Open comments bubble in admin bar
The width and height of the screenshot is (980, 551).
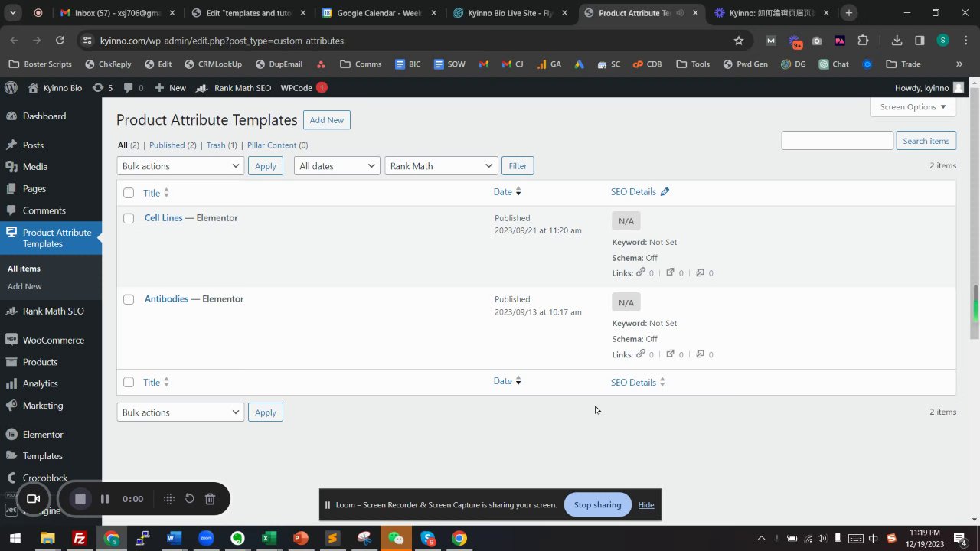133,88
